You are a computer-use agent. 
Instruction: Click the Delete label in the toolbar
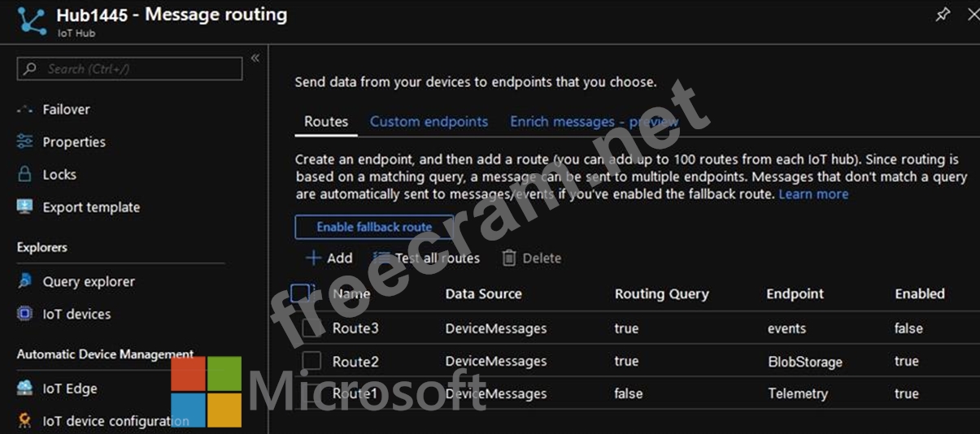(542, 258)
